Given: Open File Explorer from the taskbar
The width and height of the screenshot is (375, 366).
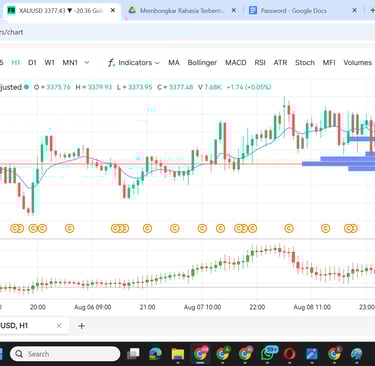Looking at the screenshot, I should [178, 354].
